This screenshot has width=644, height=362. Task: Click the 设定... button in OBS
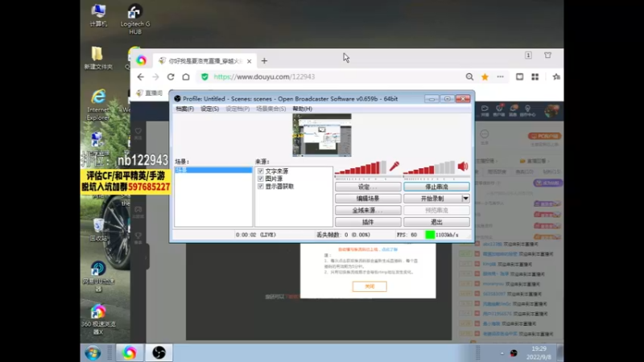[368, 187]
